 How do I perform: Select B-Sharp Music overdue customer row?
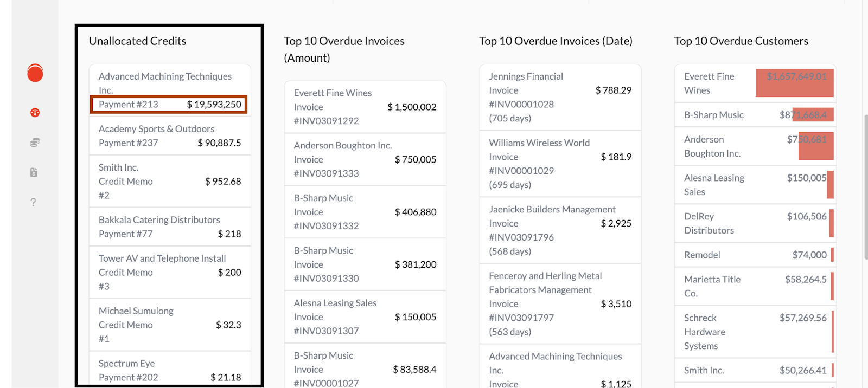(x=755, y=115)
